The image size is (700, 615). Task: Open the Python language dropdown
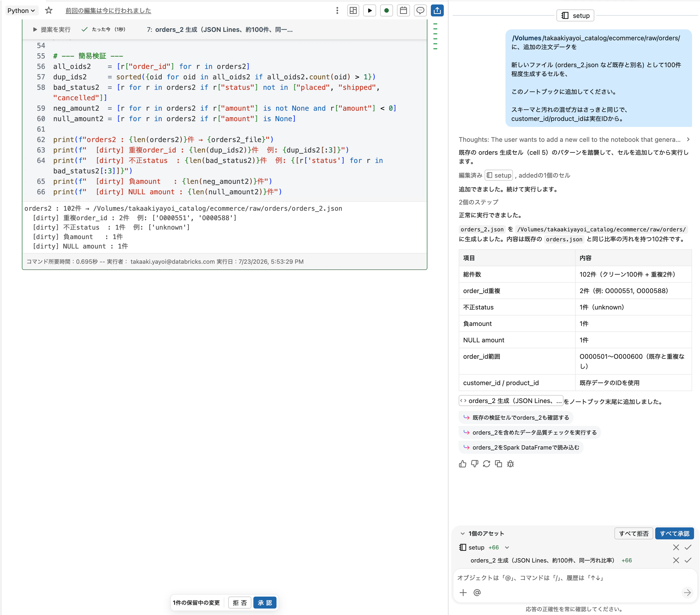click(x=21, y=11)
